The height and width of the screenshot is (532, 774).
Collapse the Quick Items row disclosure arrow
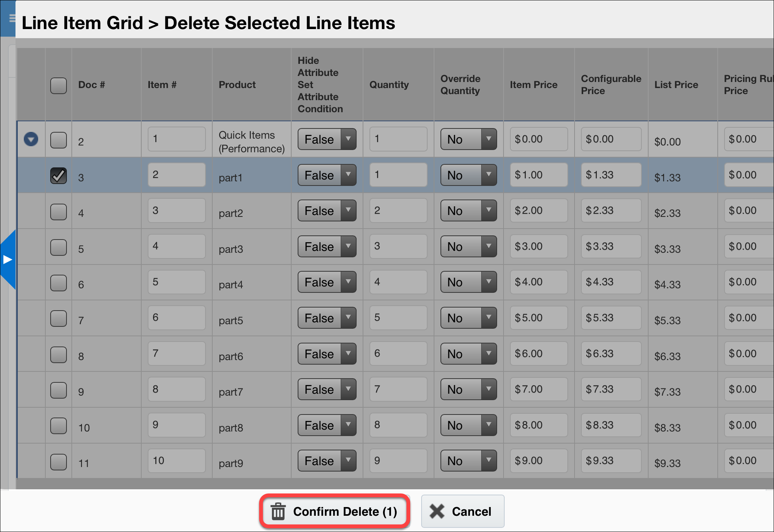tap(31, 139)
